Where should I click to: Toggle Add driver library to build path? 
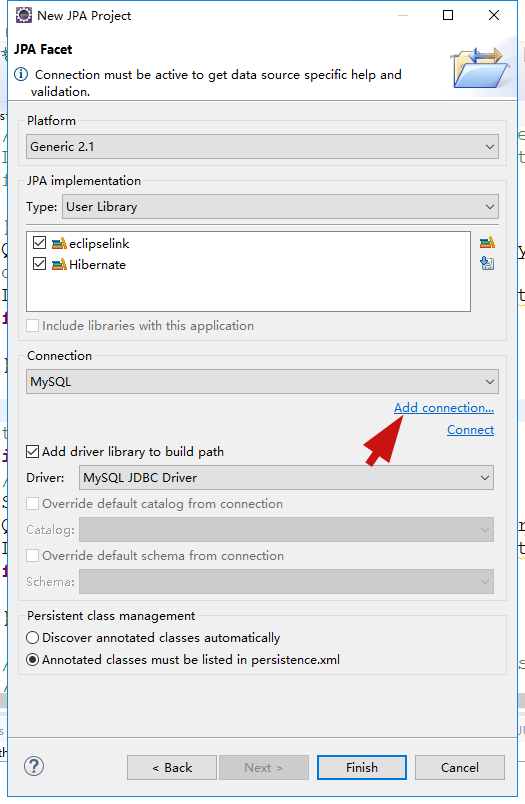(32, 452)
